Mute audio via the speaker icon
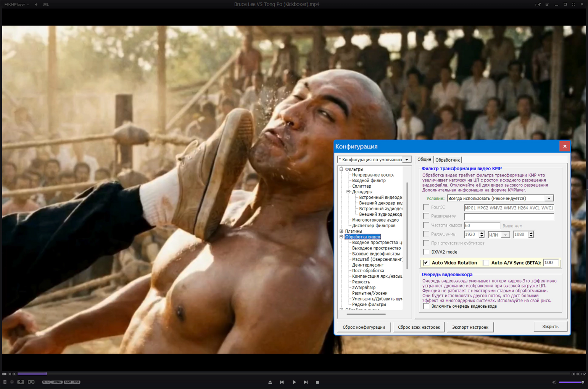 (x=554, y=382)
